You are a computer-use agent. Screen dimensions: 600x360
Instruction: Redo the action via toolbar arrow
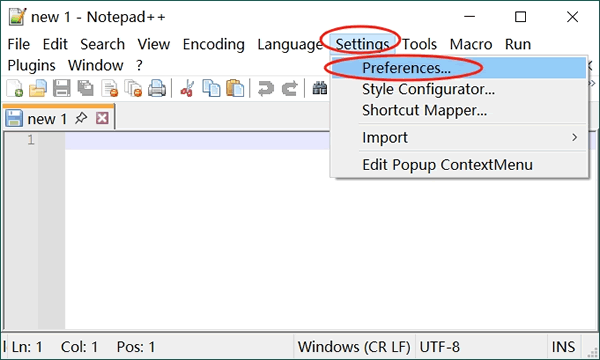(290, 88)
